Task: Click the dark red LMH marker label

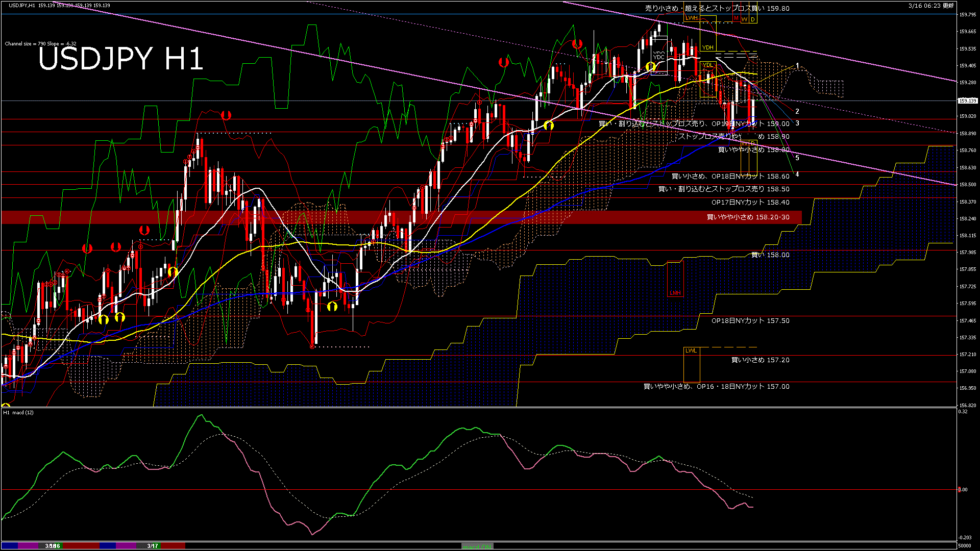Action: pos(675,293)
